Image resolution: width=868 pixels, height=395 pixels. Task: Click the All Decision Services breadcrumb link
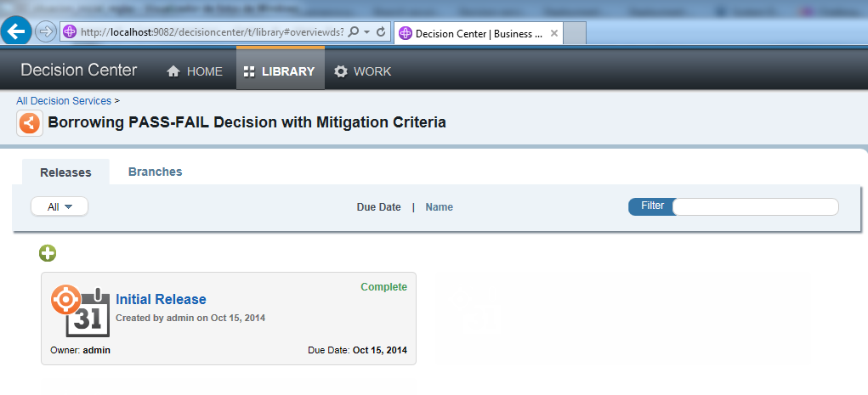pos(64,100)
